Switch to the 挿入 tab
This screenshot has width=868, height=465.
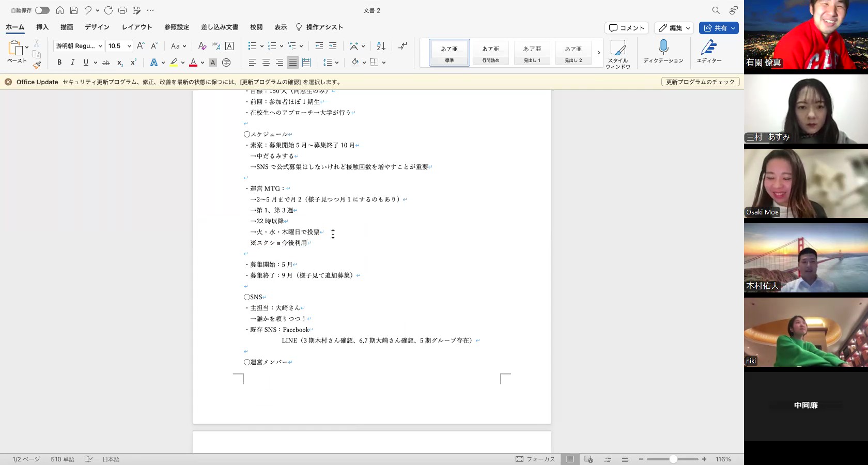[x=42, y=27]
